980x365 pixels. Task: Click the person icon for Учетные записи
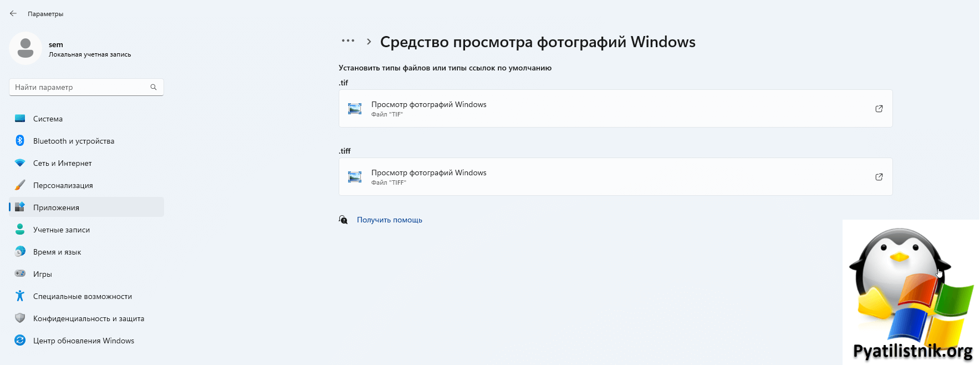20,229
